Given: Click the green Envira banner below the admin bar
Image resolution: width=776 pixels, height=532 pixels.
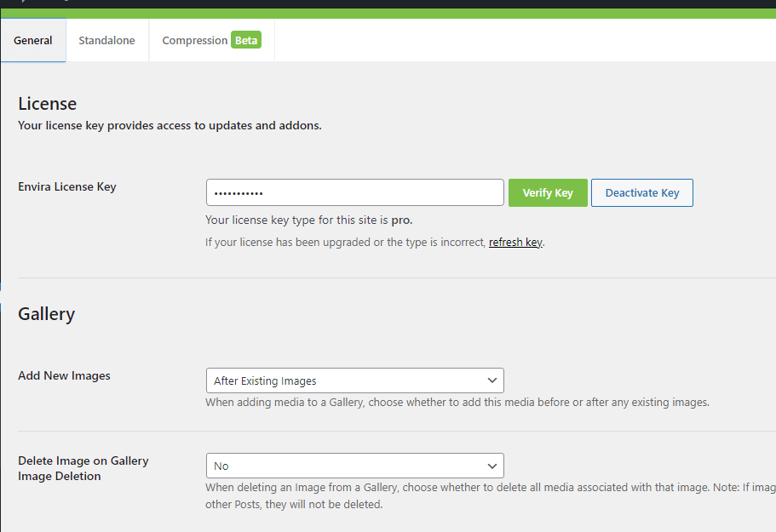Looking at the screenshot, I should [388, 14].
